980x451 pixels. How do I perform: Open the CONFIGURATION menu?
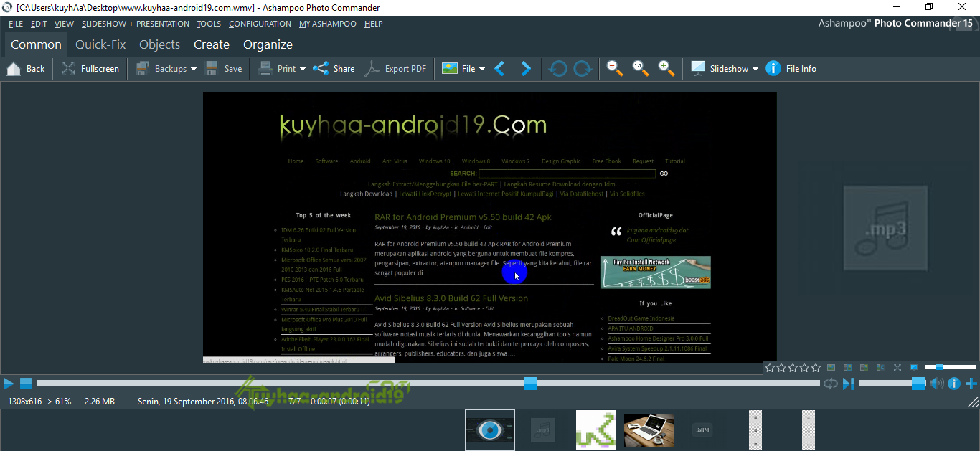pyautogui.click(x=260, y=24)
